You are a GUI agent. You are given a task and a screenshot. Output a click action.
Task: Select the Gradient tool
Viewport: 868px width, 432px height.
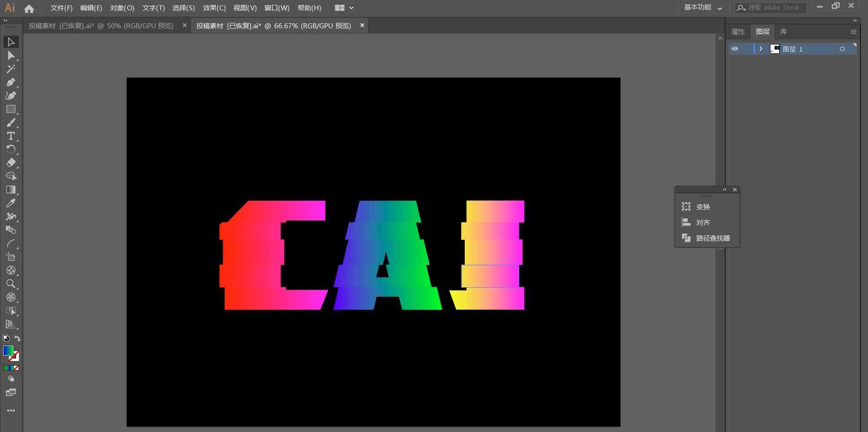[x=11, y=190]
